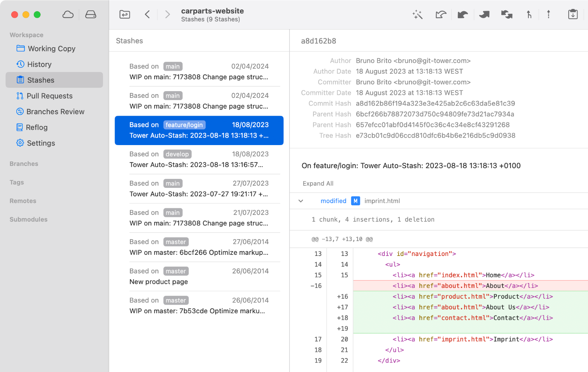
Task: Click the Stash clipboard icon
Action: (x=573, y=15)
